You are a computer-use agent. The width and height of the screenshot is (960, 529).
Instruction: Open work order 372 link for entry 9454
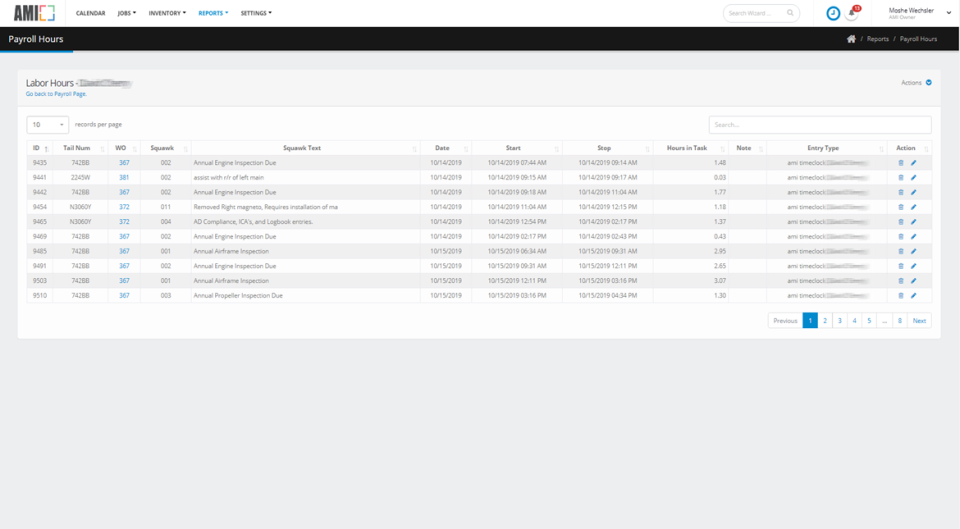tap(124, 207)
